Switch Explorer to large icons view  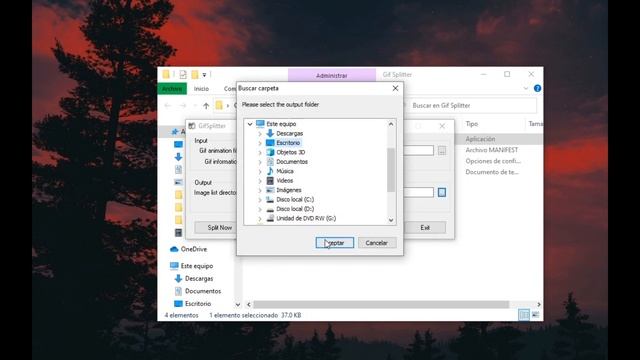point(536,315)
